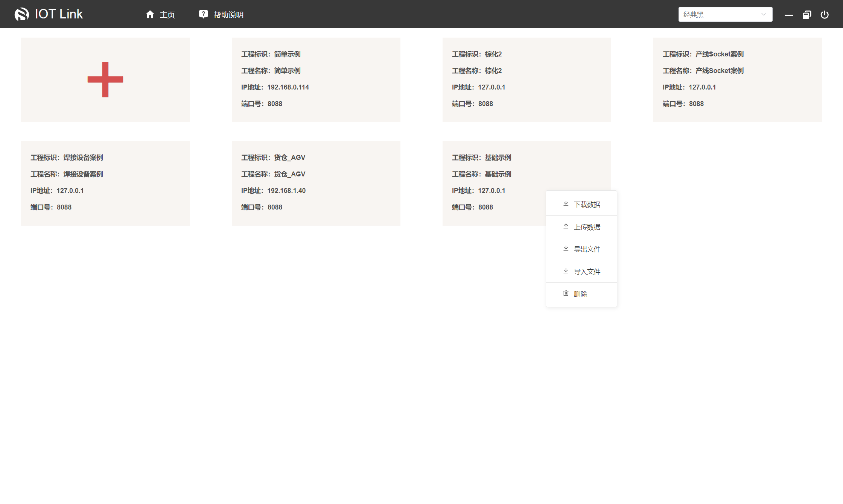Click 工程名称: 基础示例 text
Image resolution: width=843 pixels, height=504 pixels.
pyautogui.click(x=481, y=174)
